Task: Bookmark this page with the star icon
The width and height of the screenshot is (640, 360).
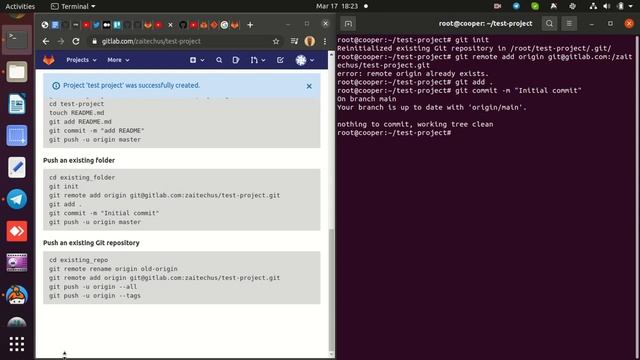Action: point(276,41)
